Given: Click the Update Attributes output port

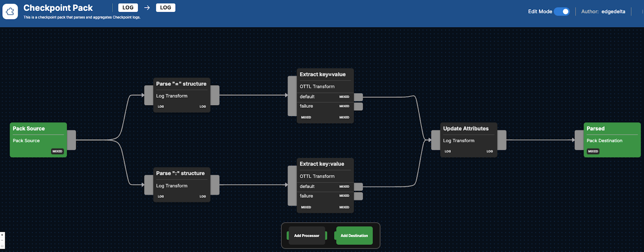Looking at the screenshot, I should (502, 140).
